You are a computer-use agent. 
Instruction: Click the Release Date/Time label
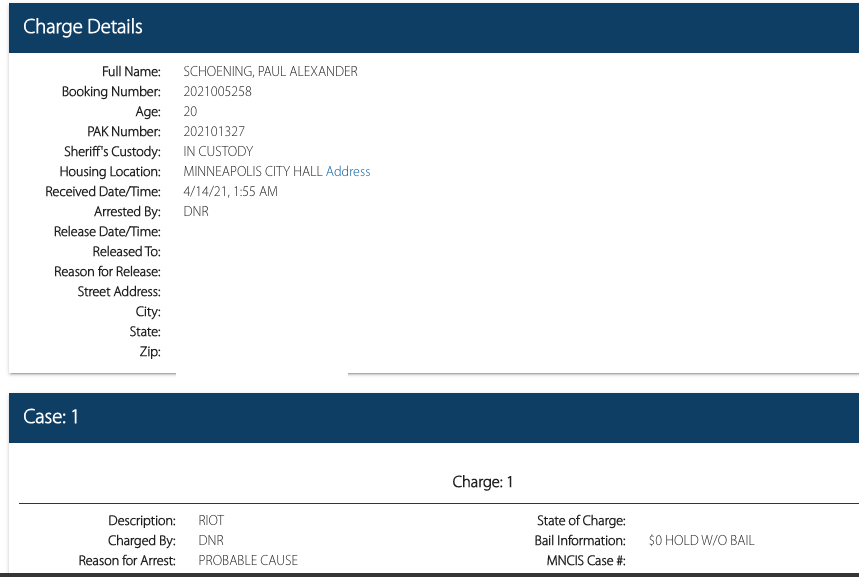107,232
